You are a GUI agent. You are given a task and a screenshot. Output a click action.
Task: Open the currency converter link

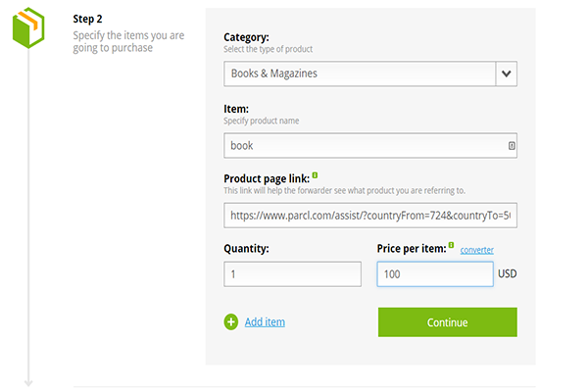coord(477,250)
